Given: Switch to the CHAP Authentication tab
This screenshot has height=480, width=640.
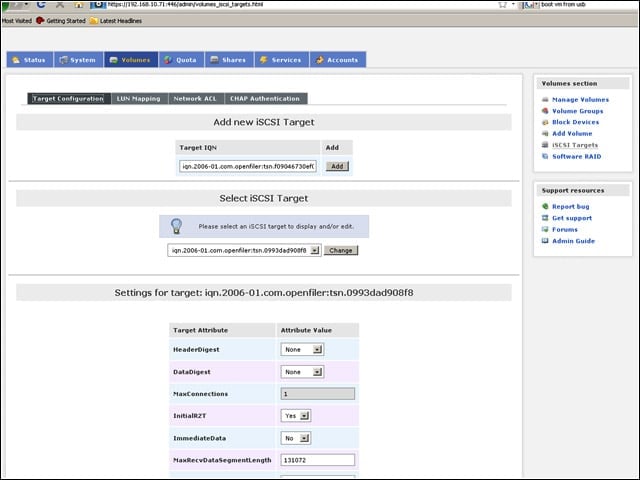Looking at the screenshot, I should 265,99.
